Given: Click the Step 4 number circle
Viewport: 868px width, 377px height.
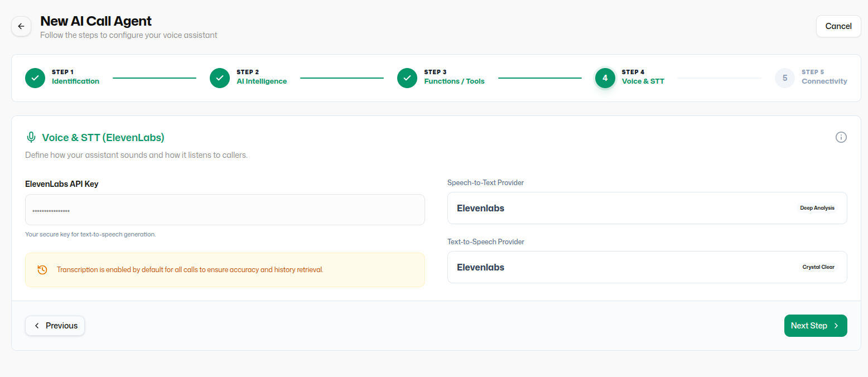Looking at the screenshot, I should point(605,78).
